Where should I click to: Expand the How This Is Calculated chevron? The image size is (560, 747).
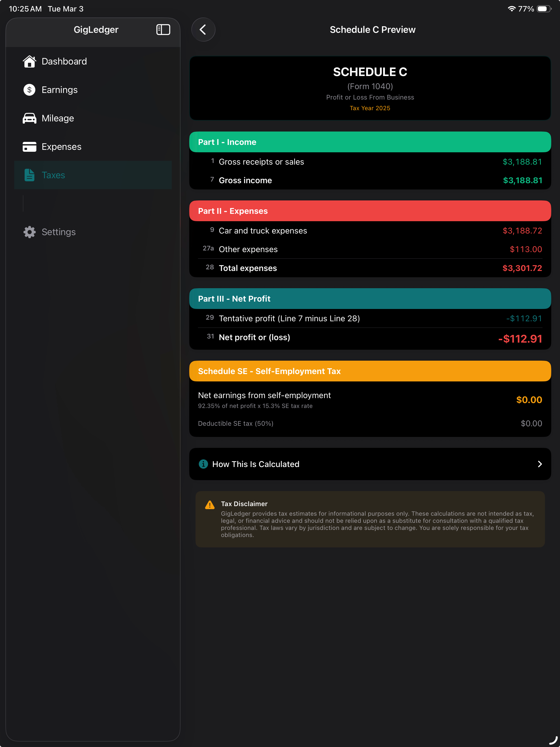coord(540,464)
